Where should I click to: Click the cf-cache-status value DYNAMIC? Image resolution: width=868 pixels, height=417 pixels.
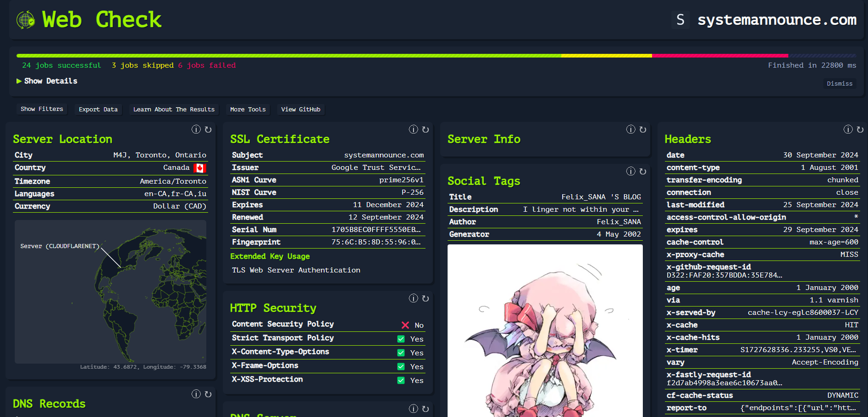(843, 395)
